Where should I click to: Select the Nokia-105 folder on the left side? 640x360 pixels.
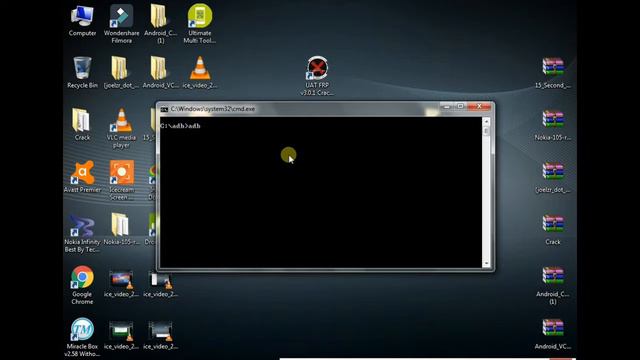pyautogui.click(x=121, y=229)
